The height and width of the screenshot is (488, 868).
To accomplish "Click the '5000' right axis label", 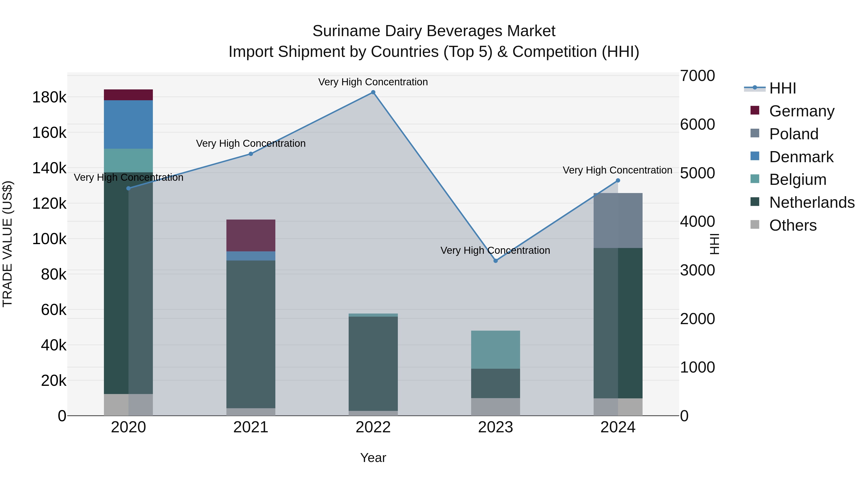I will [698, 173].
